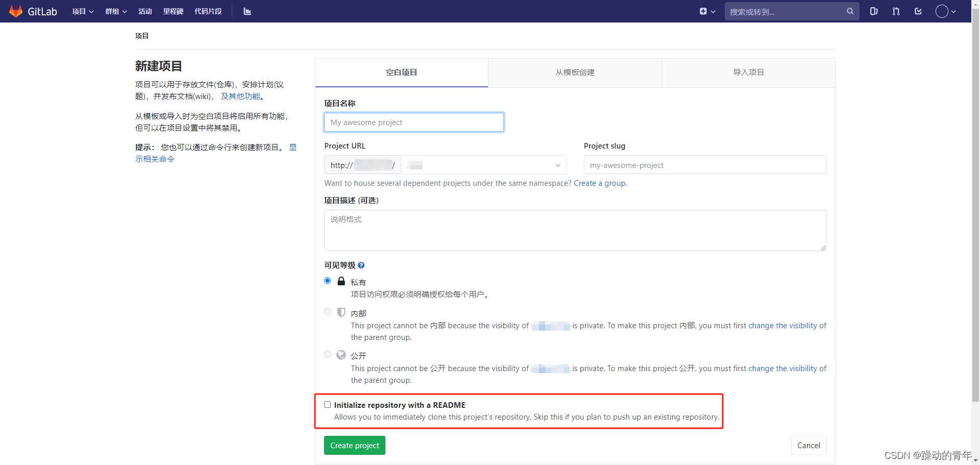The width and height of the screenshot is (980, 465).
Task: Expand the user avatar dropdown arrow
Action: pyautogui.click(x=953, y=12)
